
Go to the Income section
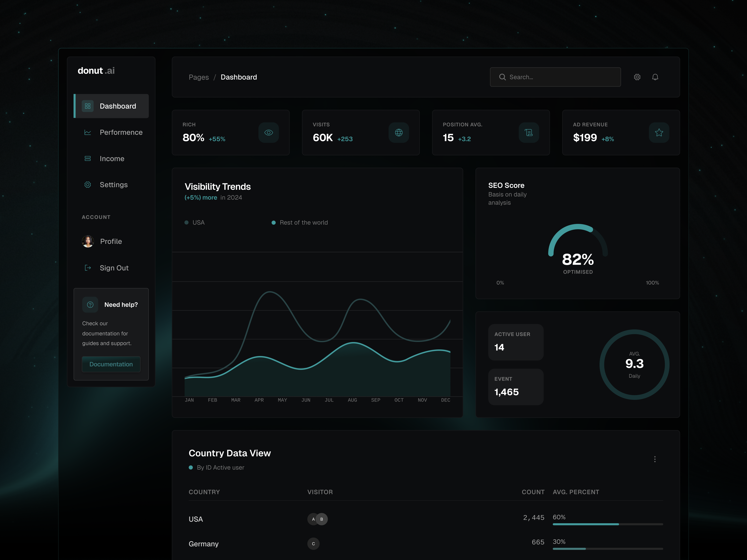click(111, 159)
